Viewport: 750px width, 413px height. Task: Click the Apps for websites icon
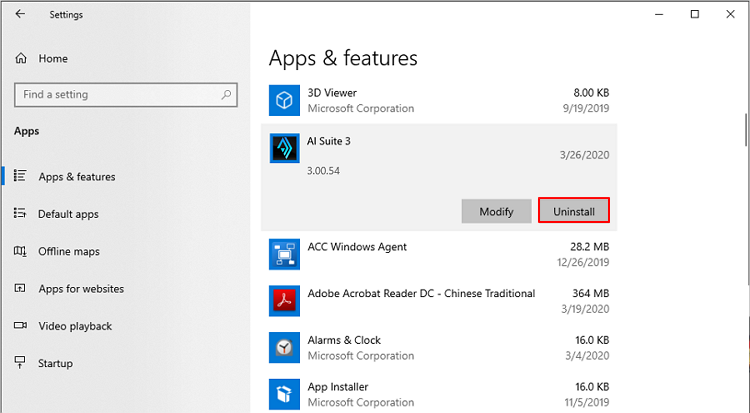20,288
